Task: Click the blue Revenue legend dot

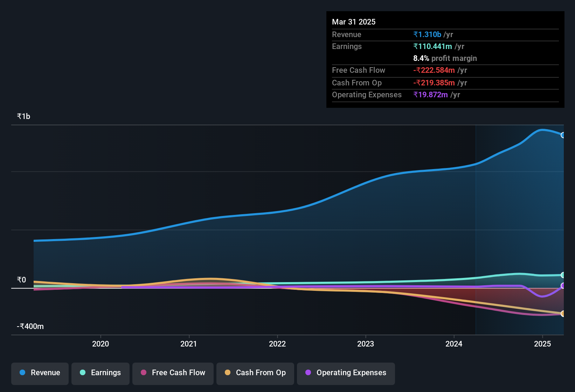Action: (x=22, y=372)
